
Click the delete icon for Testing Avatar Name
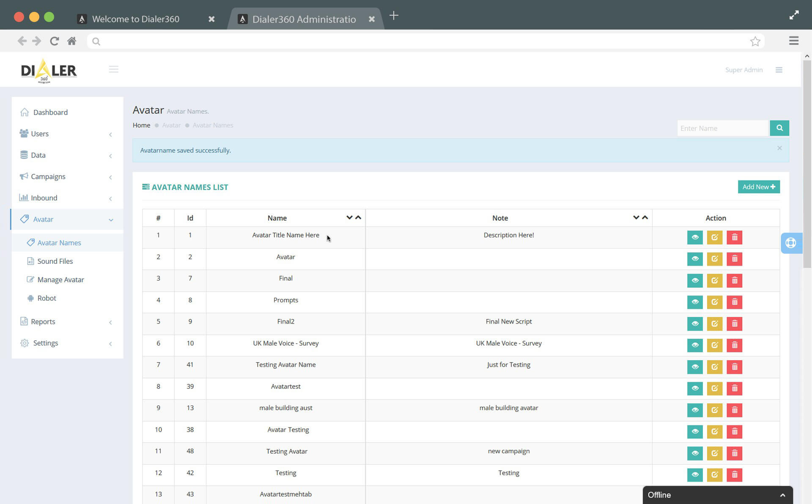point(735,367)
